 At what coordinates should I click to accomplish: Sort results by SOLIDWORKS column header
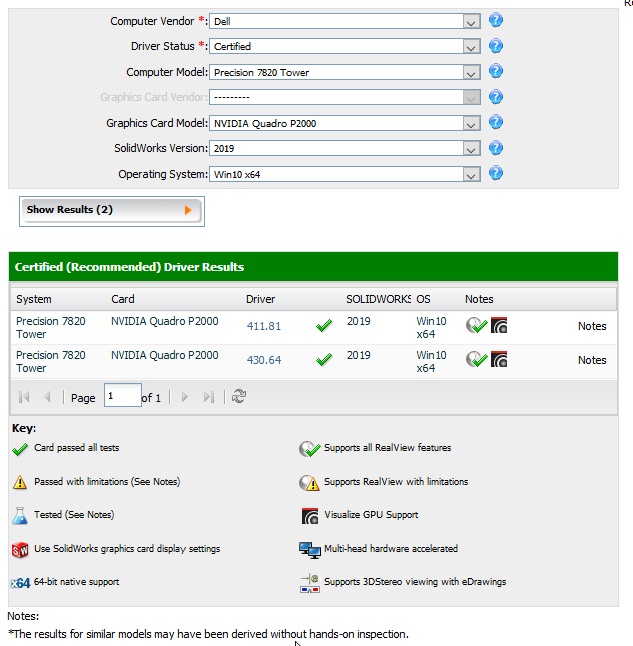[x=378, y=299]
